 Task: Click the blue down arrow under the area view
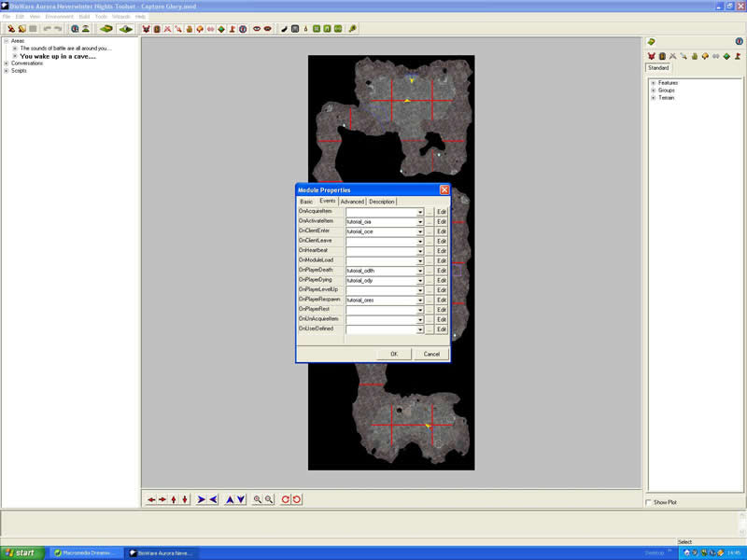click(x=241, y=499)
